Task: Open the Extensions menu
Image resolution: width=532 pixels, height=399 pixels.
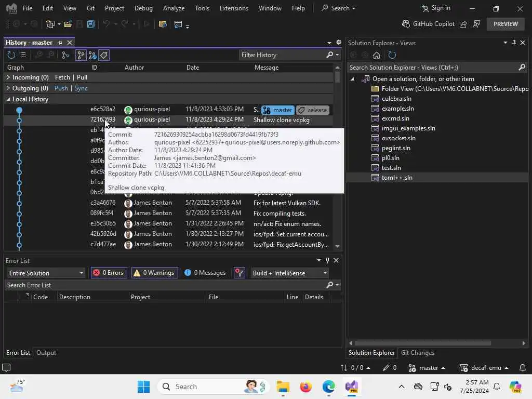Action: pos(234,8)
